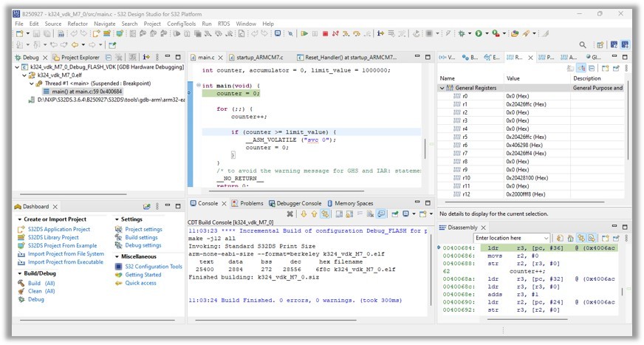Collapse the Create or Import Project section
The height and width of the screenshot is (345, 644).
[x=19, y=219]
